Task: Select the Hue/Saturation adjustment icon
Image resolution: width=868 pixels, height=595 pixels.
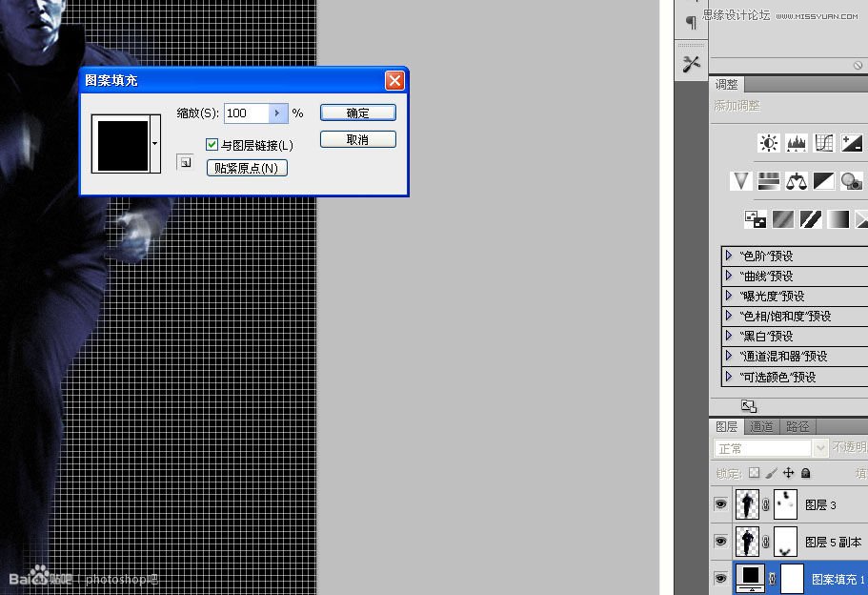Action: point(769,181)
